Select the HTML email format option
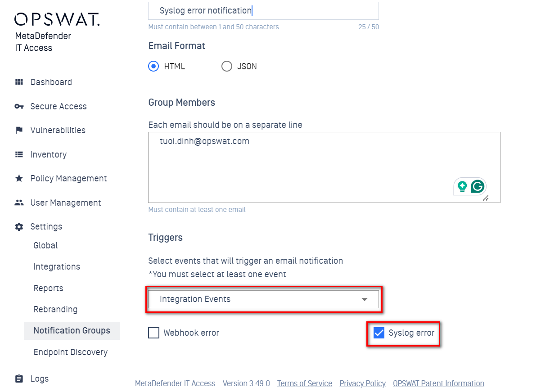 point(154,66)
